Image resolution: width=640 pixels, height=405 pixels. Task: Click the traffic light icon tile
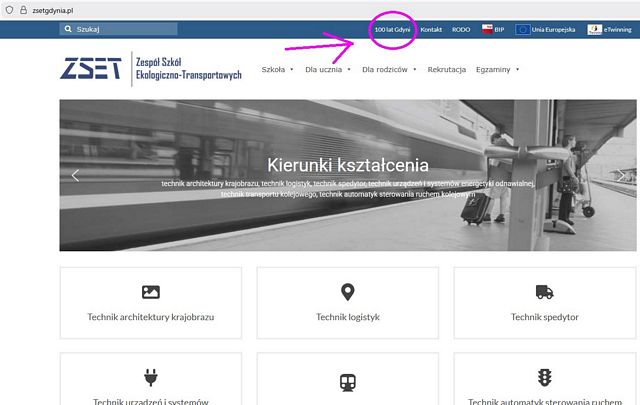(x=544, y=378)
